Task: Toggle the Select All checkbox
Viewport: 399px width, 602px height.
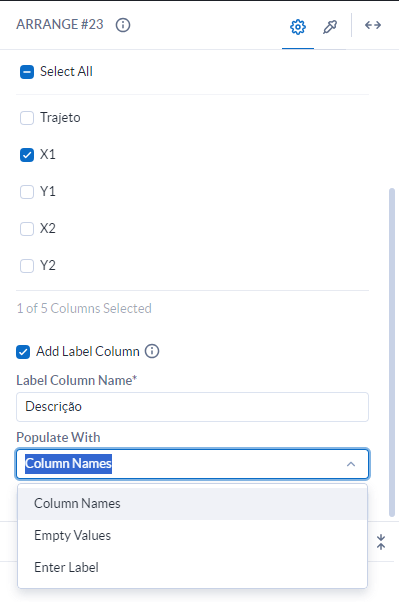Action: [27, 72]
